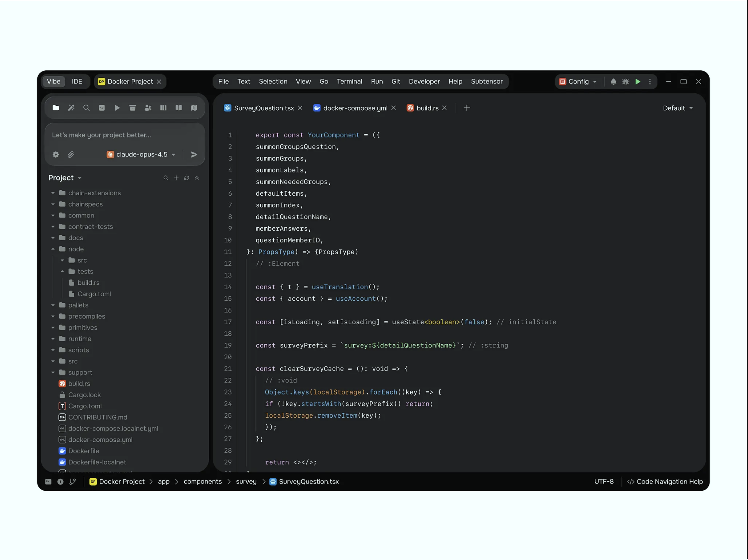Image resolution: width=748 pixels, height=560 pixels.
Task: Click Code Navigation Help in status bar
Action: [x=664, y=482]
